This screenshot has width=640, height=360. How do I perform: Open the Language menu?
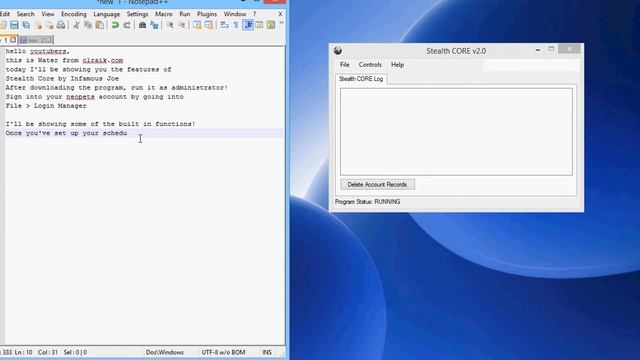tap(107, 14)
